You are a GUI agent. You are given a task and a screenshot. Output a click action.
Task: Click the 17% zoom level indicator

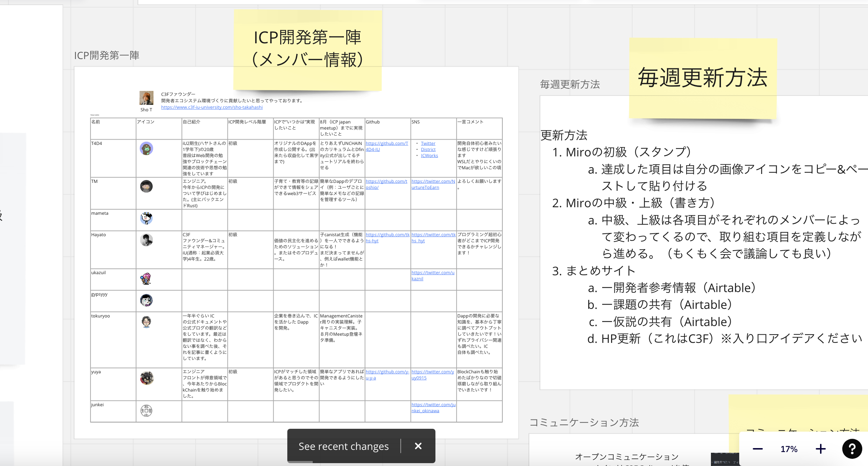tap(789, 449)
